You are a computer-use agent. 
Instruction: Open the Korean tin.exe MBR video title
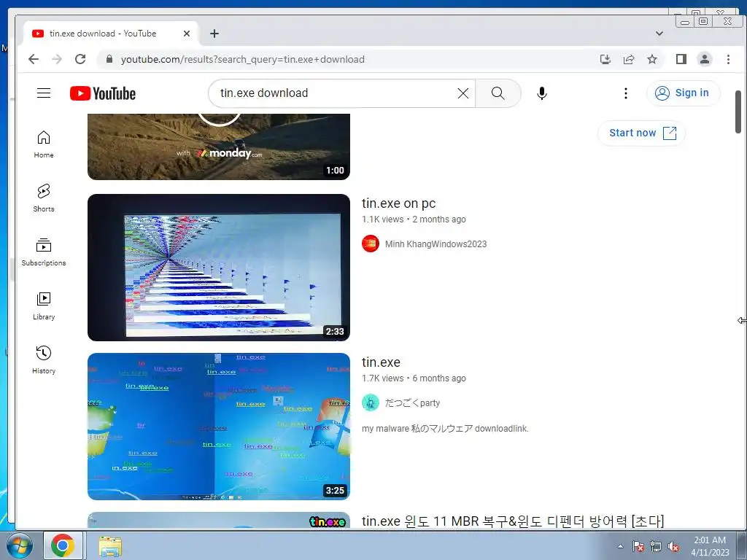coord(513,521)
